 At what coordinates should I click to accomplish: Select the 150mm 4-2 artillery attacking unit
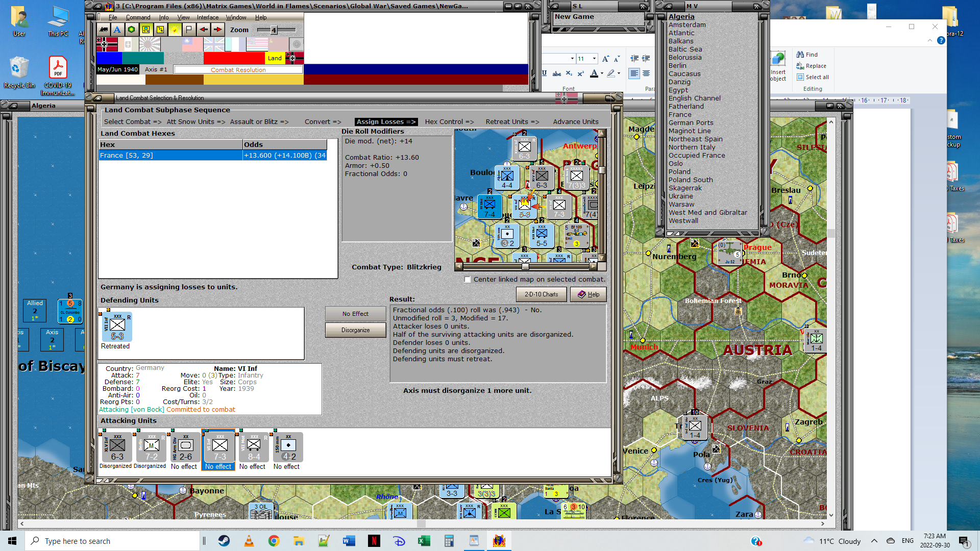click(288, 448)
